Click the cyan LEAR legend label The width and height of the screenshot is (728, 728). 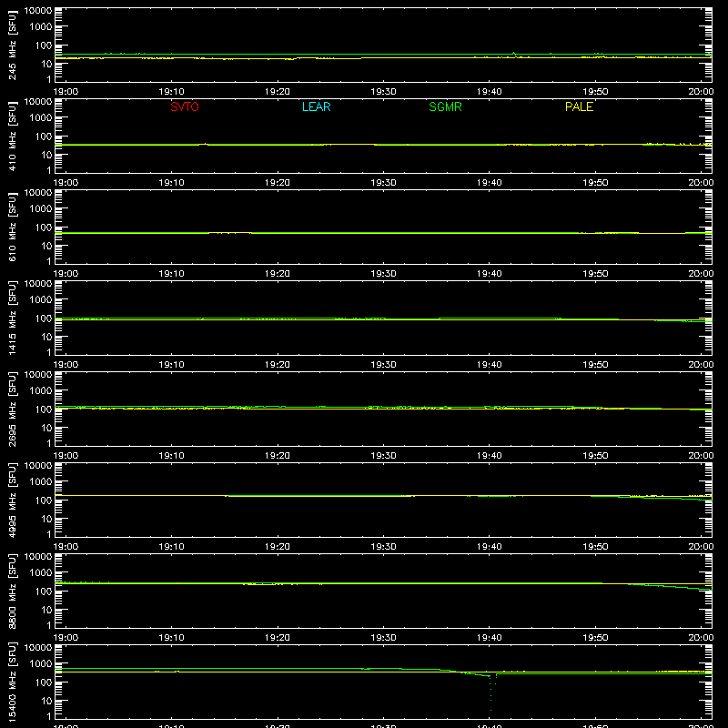[x=316, y=106]
